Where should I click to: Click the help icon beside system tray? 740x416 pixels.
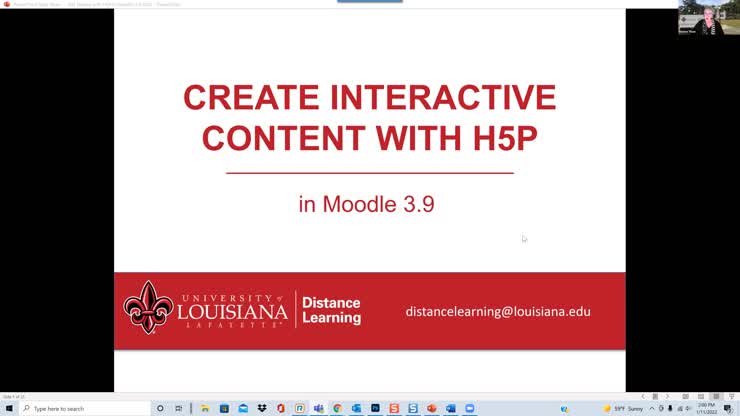point(564,409)
